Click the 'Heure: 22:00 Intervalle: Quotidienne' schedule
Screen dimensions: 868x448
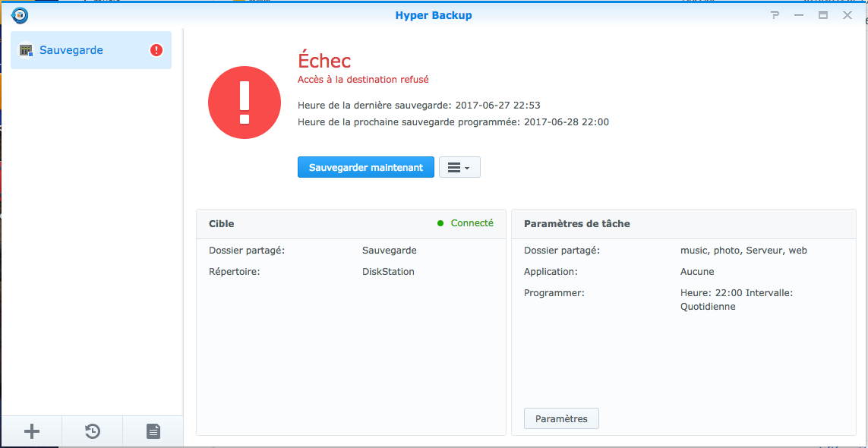tap(737, 300)
